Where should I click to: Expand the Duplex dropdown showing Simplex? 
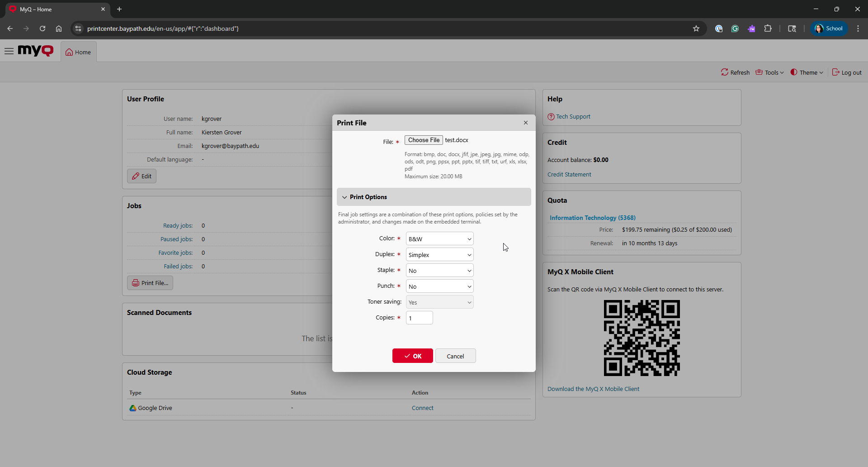coord(439,255)
